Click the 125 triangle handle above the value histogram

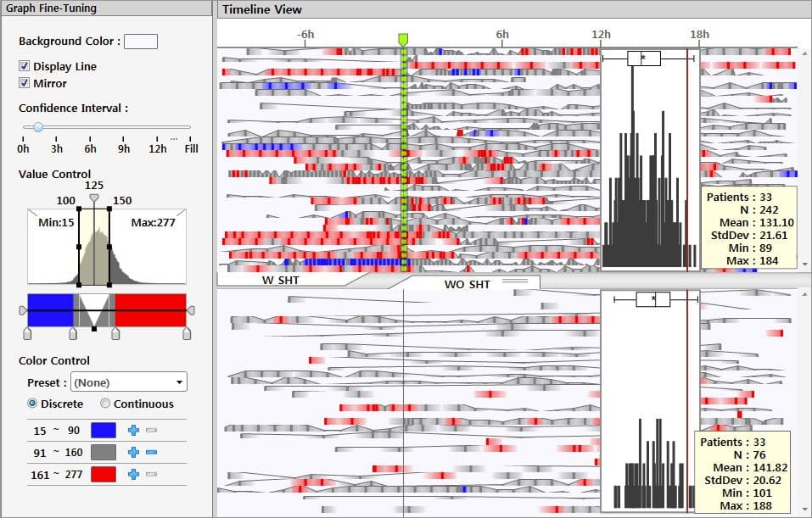click(94, 198)
